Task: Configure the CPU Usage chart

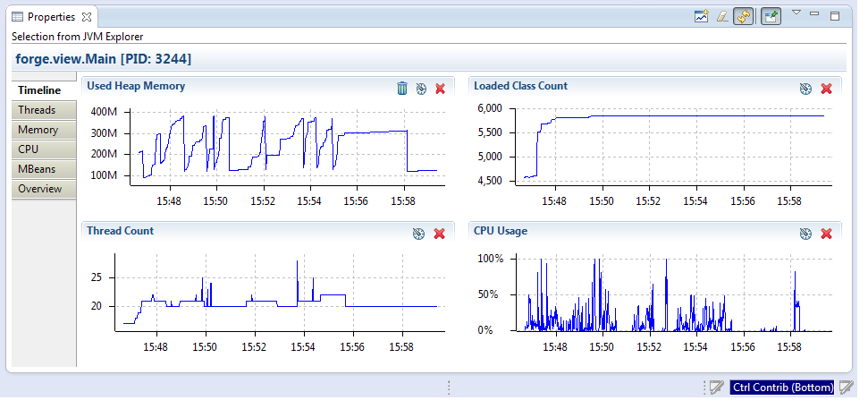Action: click(x=806, y=233)
